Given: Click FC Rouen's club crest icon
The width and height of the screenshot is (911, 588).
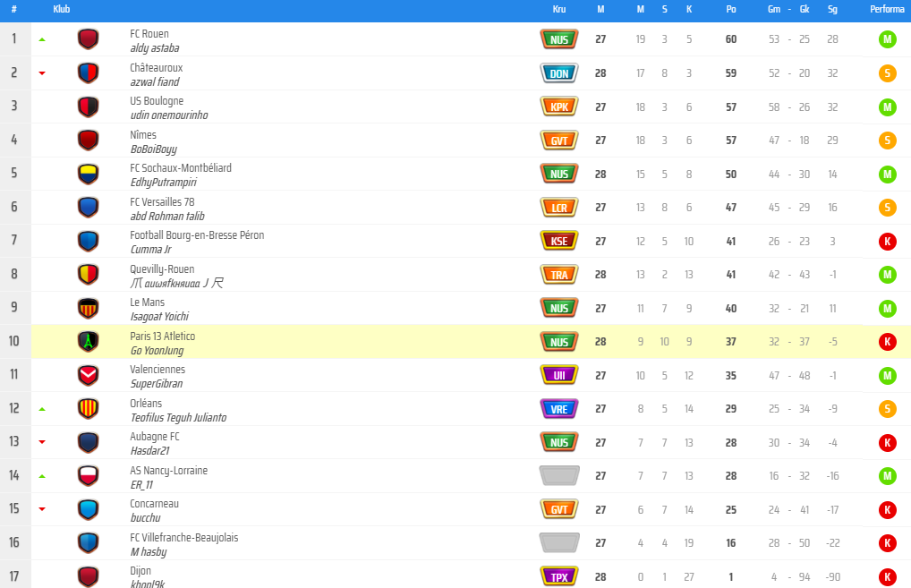Looking at the screenshot, I should click(89, 39).
